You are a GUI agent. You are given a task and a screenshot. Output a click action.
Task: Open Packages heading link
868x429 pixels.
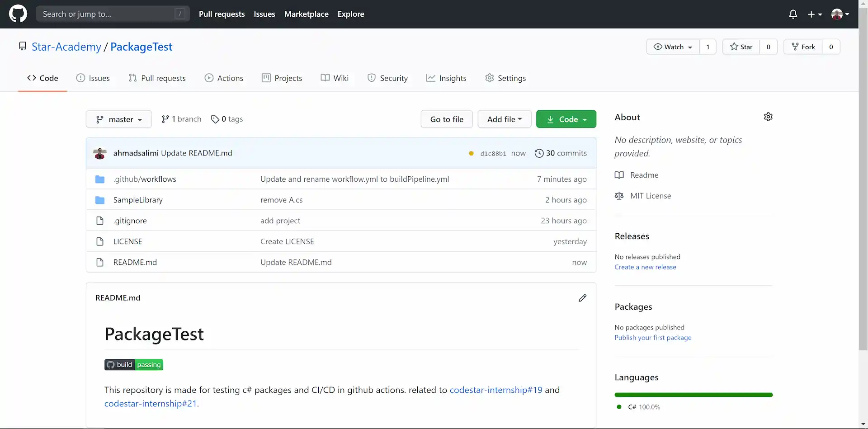click(633, 306)
